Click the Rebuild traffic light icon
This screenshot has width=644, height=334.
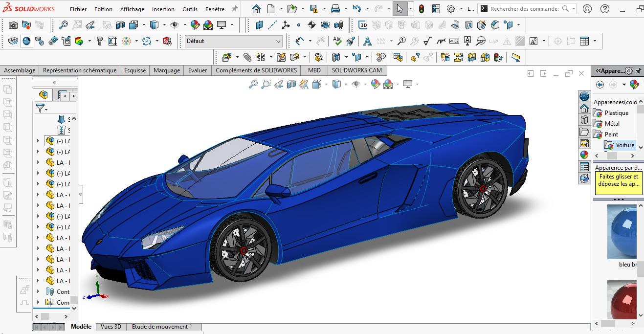421,9
